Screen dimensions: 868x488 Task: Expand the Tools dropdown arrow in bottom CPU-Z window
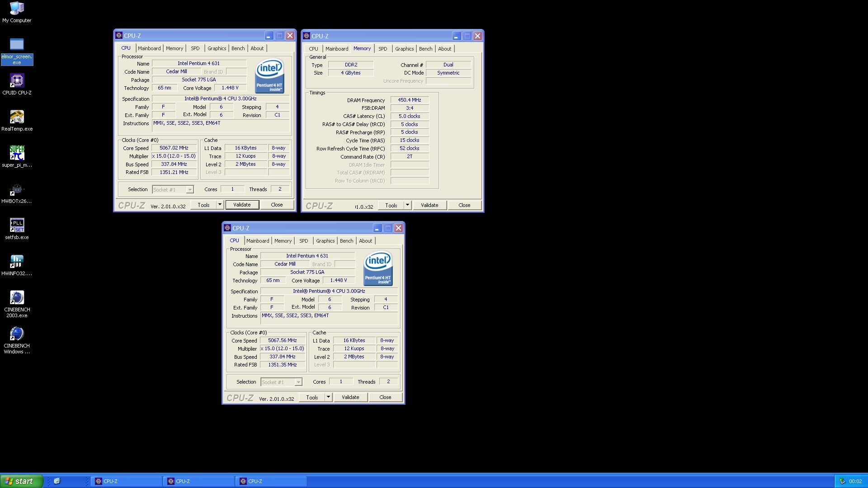(329, 397)
